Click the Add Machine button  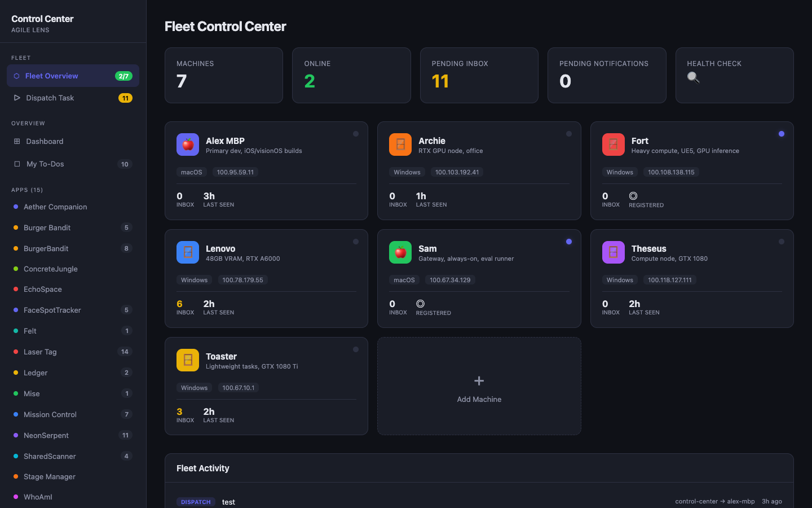coord(479,387)
